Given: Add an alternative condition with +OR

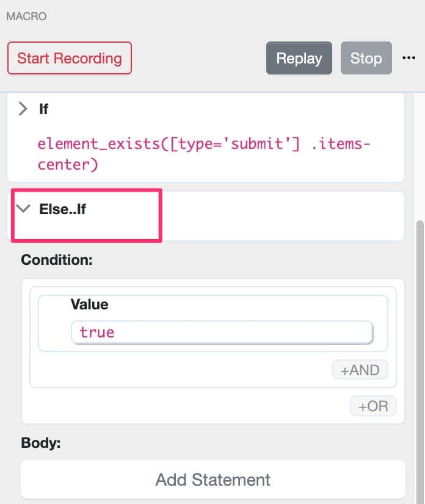Looking at the screenshot, I should tap(373, 406).
